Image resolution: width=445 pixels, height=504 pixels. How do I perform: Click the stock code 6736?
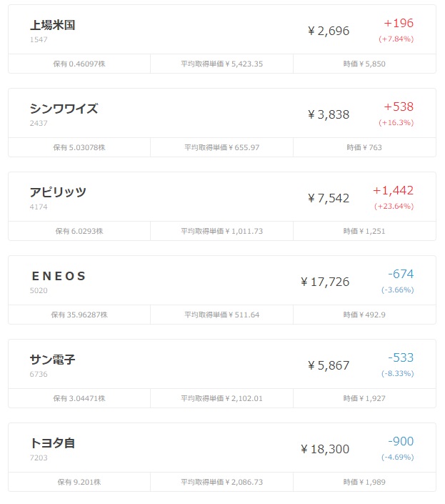tap(39, 374)
